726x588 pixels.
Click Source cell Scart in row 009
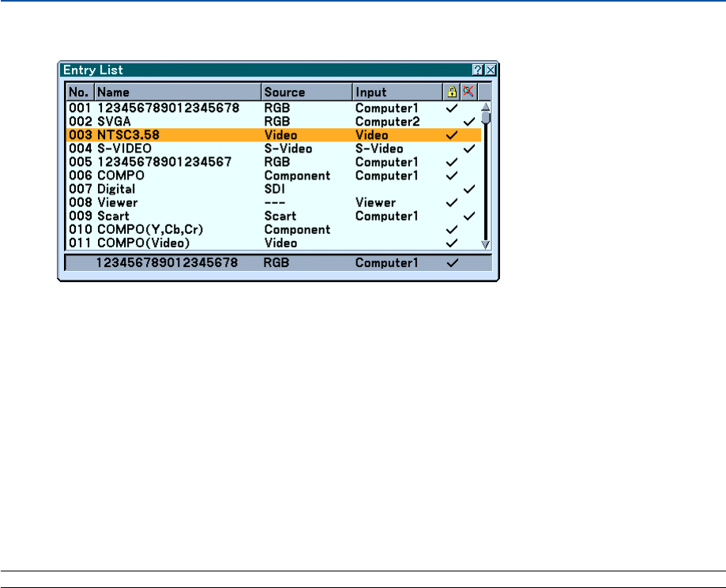coord(280,216)
